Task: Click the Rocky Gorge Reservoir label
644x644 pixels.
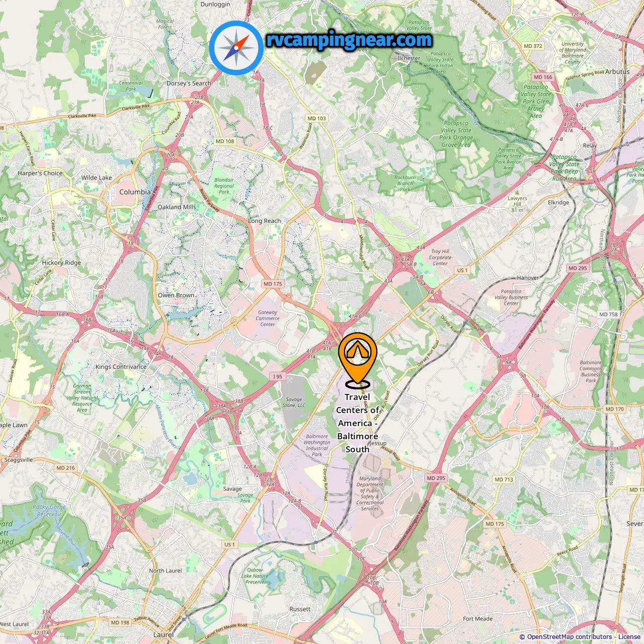Action: click(x=49, y=511)
